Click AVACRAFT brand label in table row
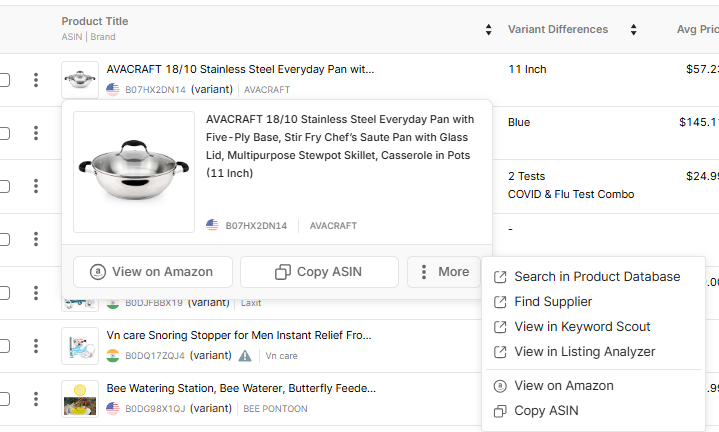 pyautogui.click(x=267, y=90)
